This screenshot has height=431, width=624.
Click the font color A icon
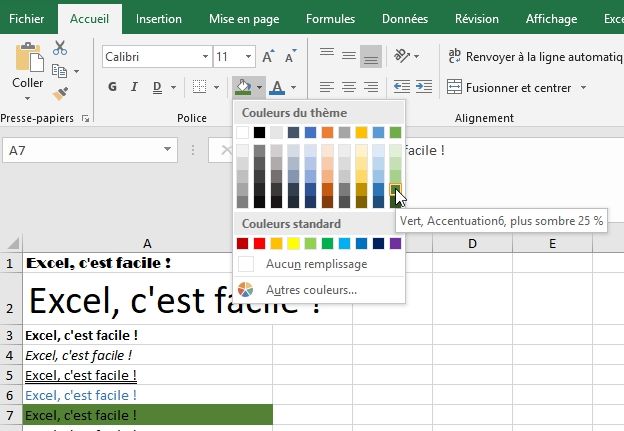(x=277, y=87)
